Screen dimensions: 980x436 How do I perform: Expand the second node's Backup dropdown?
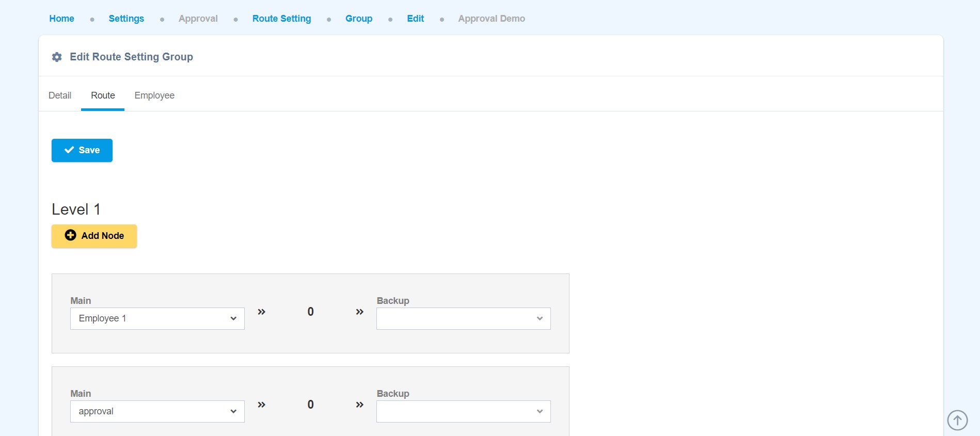[463, 411]
